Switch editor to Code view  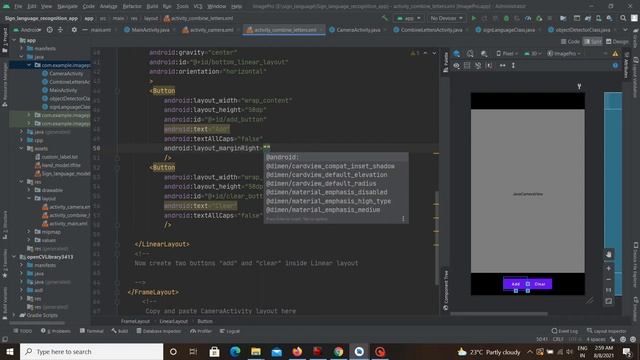[x=570, y=42]
